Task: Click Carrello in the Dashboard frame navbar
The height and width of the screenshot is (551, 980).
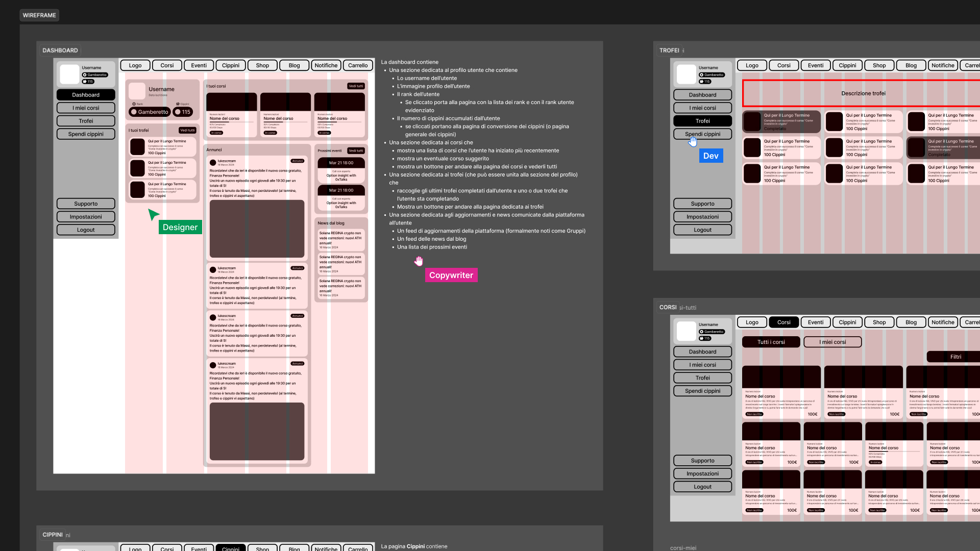Action: pos(358,65)
